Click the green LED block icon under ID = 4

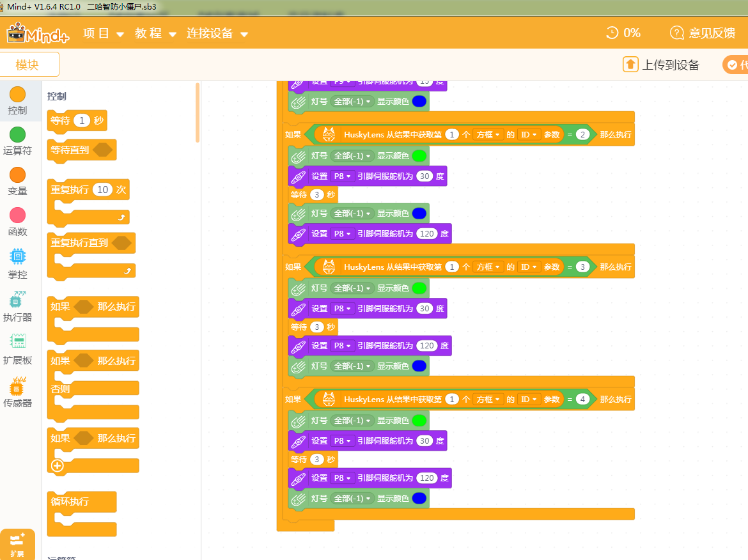point(299,421)
